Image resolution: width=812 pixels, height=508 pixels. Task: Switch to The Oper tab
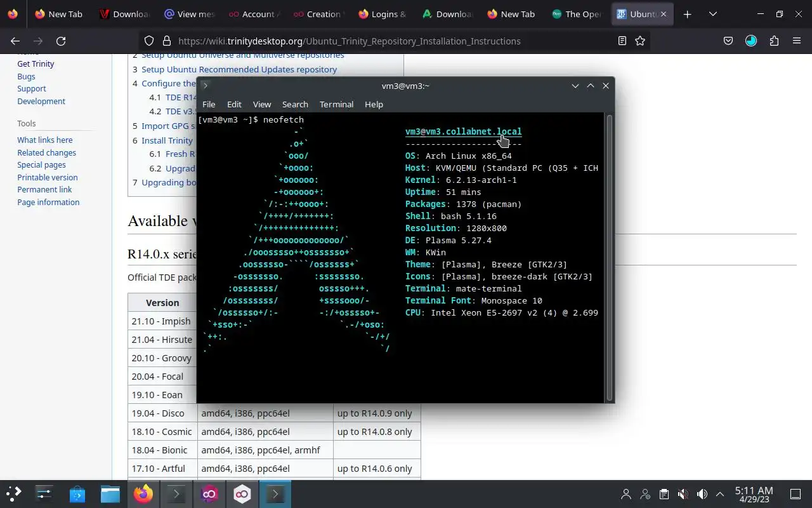click(577, 14)
